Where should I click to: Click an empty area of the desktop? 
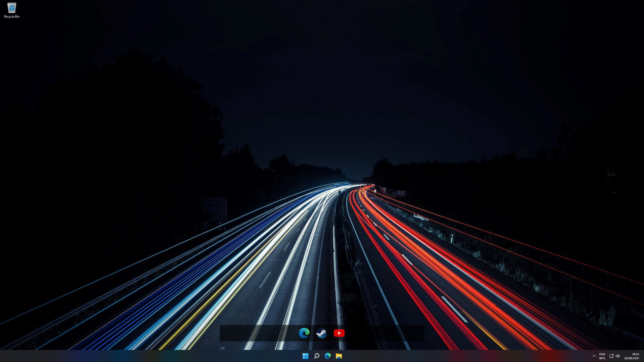(x=134, y=101)
